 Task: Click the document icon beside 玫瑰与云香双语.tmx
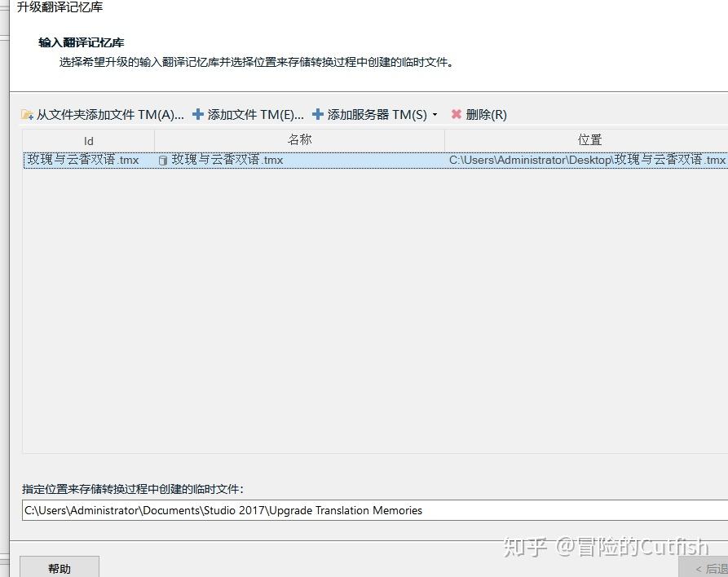click(x=165, y=160)
